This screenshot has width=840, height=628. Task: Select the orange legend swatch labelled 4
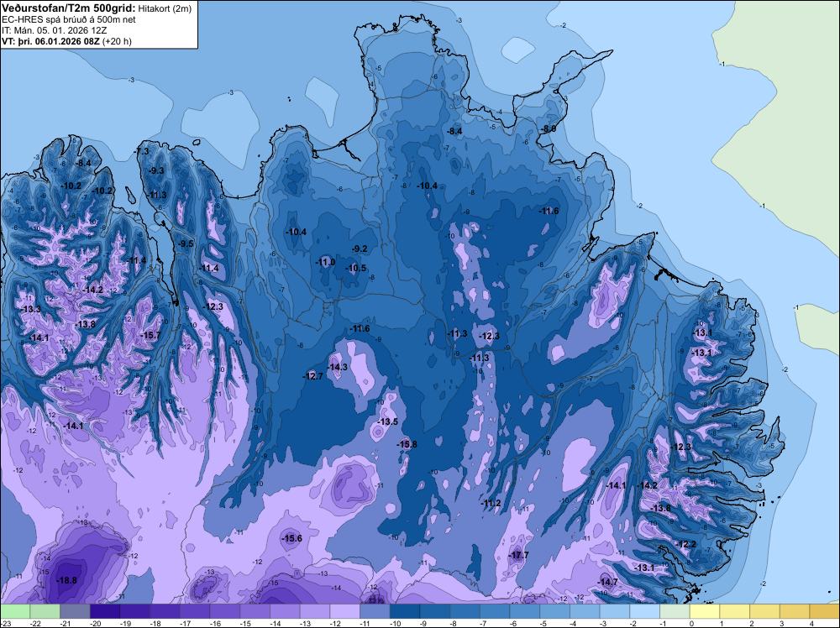tap(825, 611)
